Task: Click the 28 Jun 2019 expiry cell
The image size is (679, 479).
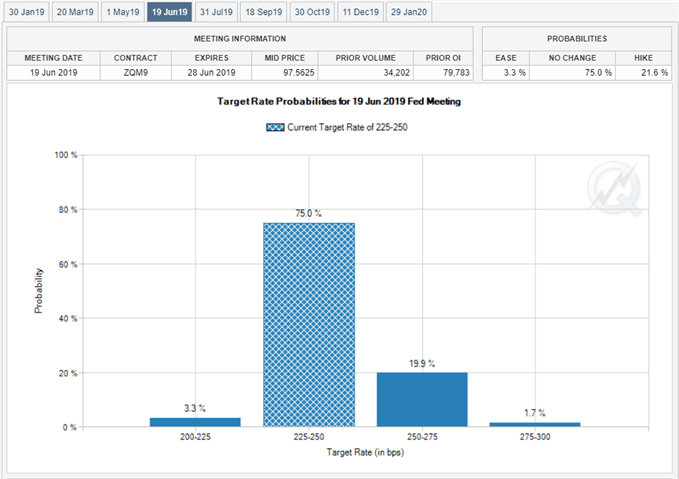Action: (x=211, y=73)
